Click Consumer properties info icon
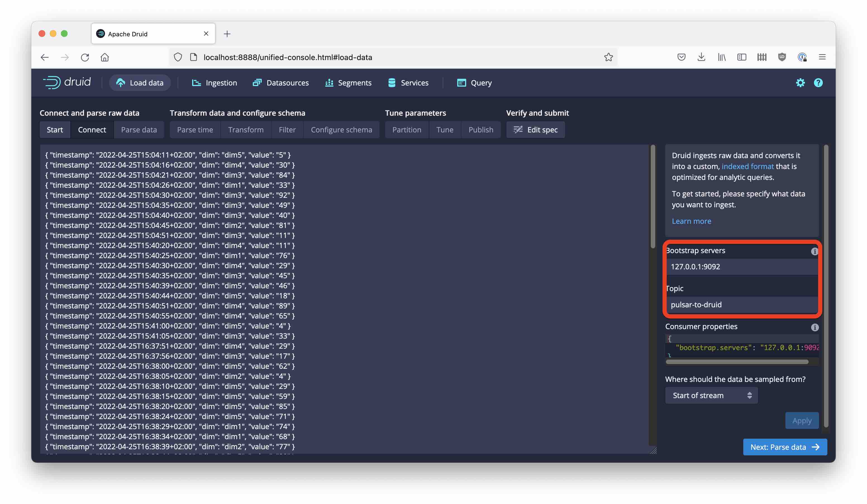This screenshot has height=504, width=867. point(814,327)
